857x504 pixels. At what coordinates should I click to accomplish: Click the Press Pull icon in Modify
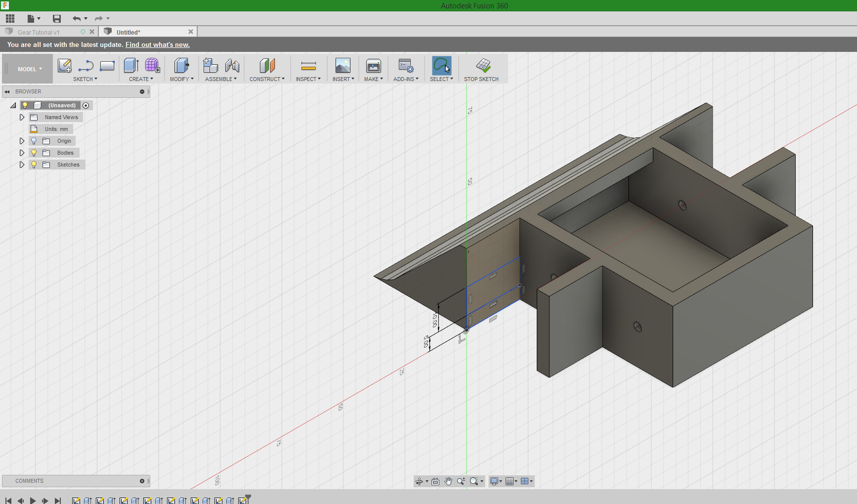pos(181,66)
